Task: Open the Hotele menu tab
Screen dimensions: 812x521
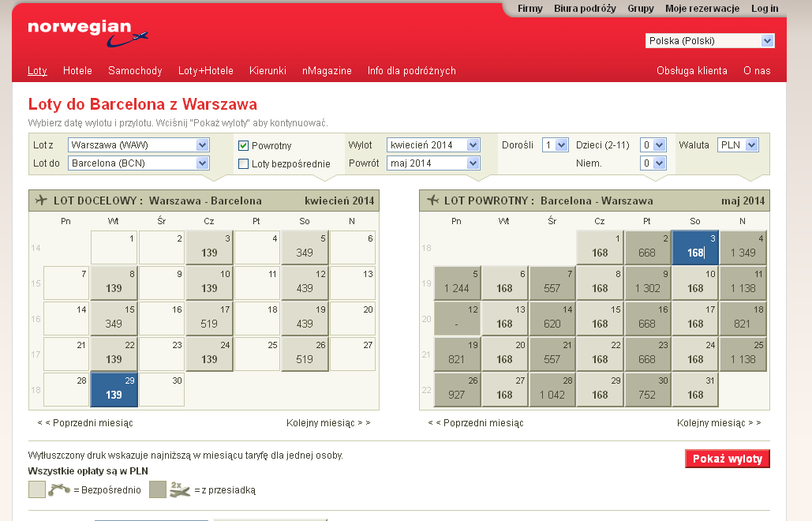Action: (x=77, y=70)
